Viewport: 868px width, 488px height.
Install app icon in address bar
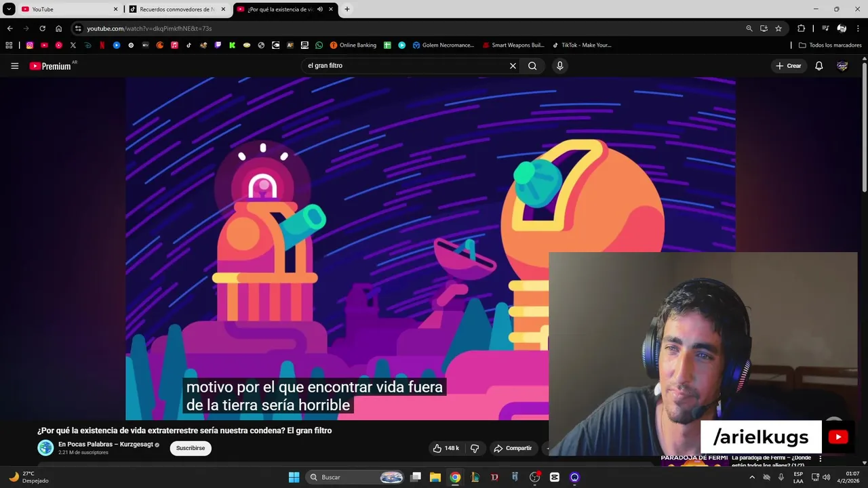point(764,28)
